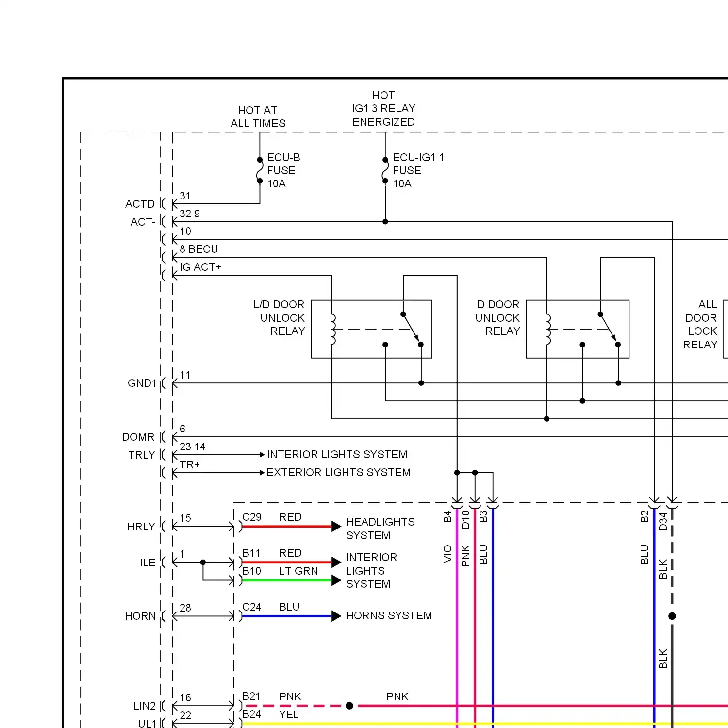Click the vertical PNK label below D10
The height and width of the screenshot is (728, 728).
[x=465, y=556]
